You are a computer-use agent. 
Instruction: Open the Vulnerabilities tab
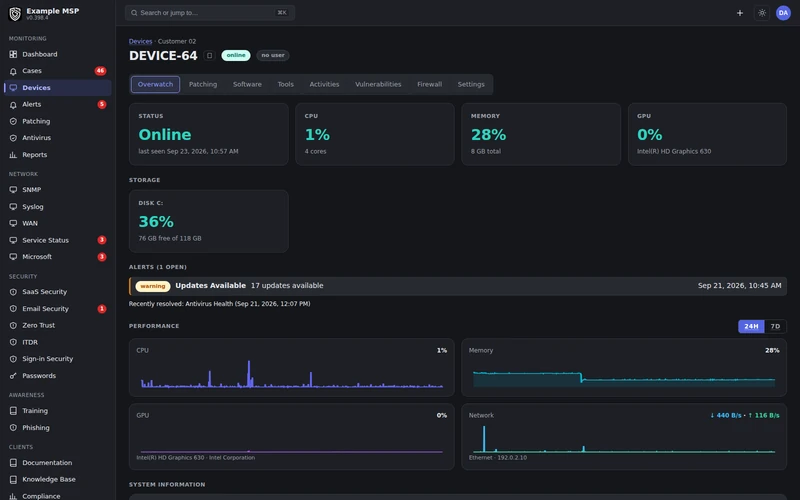click(x=378, y=85)
